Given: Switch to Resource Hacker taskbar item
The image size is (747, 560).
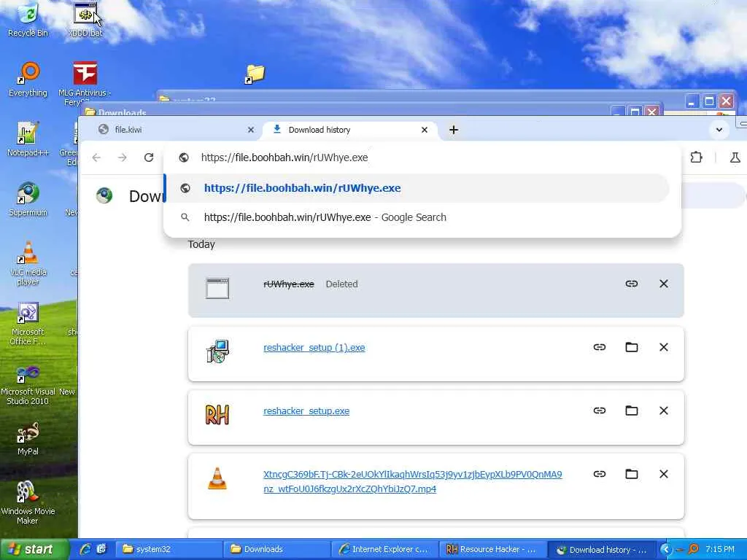Looking at the screenshot, I should 493,549.
